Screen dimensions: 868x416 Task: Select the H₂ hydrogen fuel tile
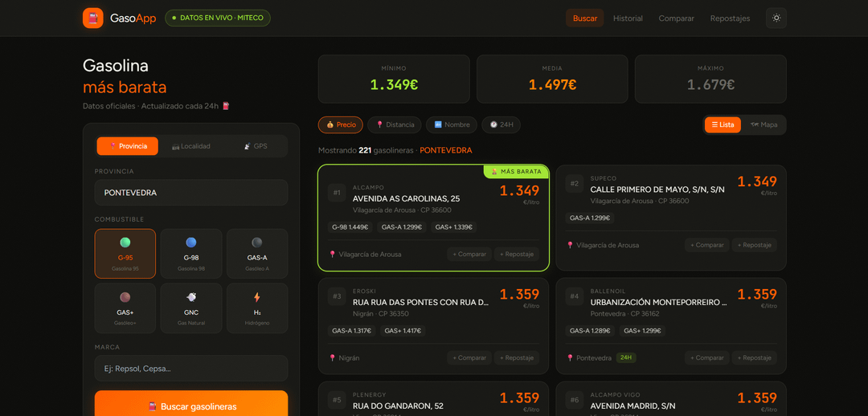257,308
